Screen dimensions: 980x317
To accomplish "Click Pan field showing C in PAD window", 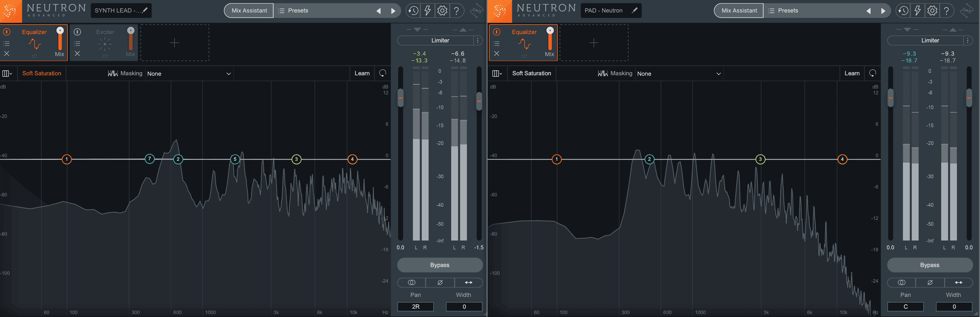I will [x=906, y=306].
